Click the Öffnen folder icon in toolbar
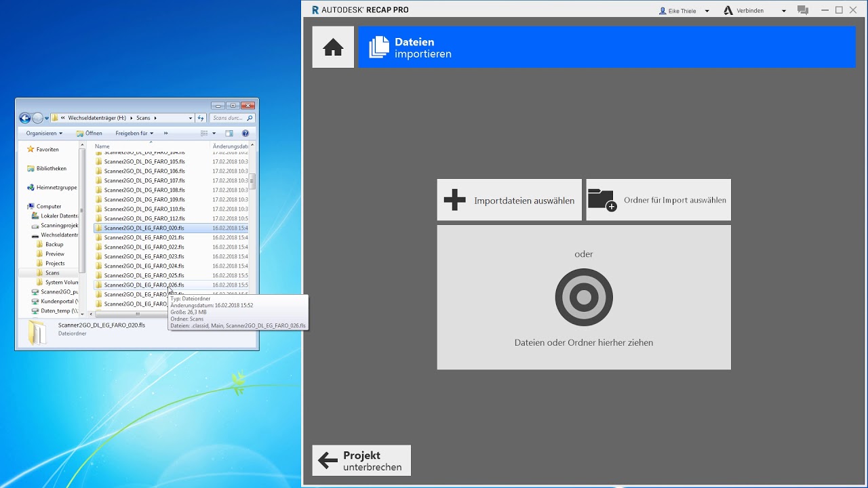The width and height of the screenshot is (868, 488). tap(80, 134)
